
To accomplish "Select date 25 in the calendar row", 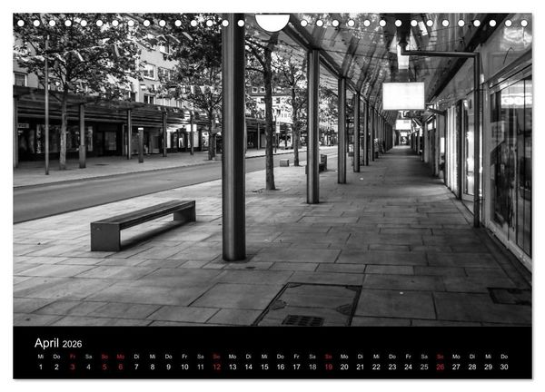I will point(424,367).
